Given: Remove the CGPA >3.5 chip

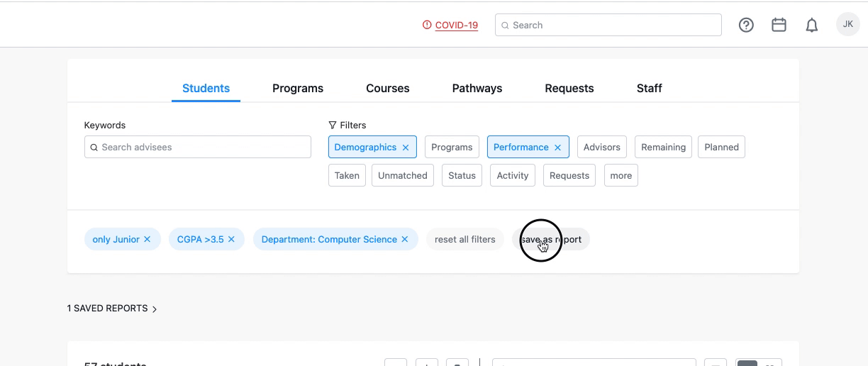Looking at the screenshot, I should (x=231, y=239).
